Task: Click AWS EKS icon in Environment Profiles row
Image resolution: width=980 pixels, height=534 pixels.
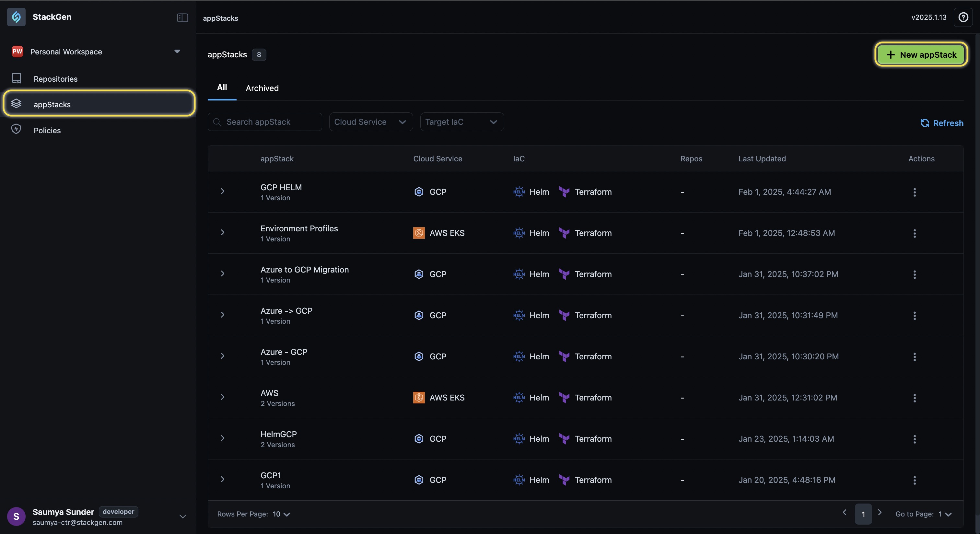Action: click(x=419, y=233)
